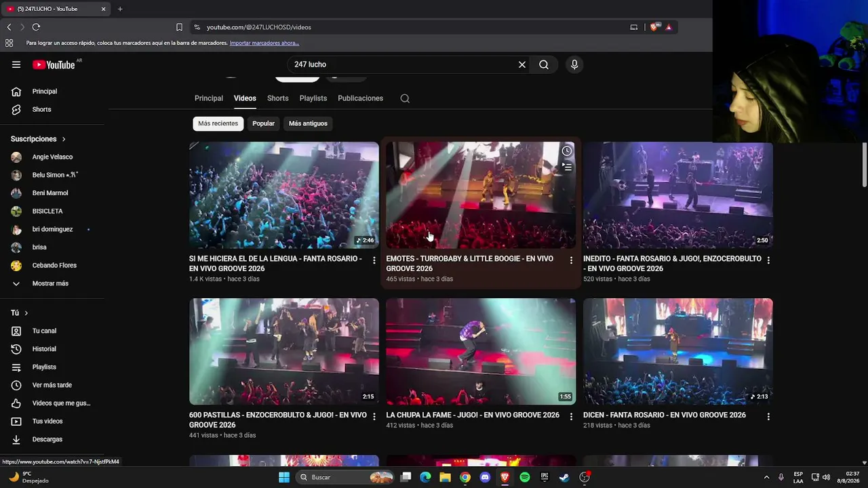
Task: Open Angie Velasco subscription channel
Action: pyautogui.click(x=52, y=157)
